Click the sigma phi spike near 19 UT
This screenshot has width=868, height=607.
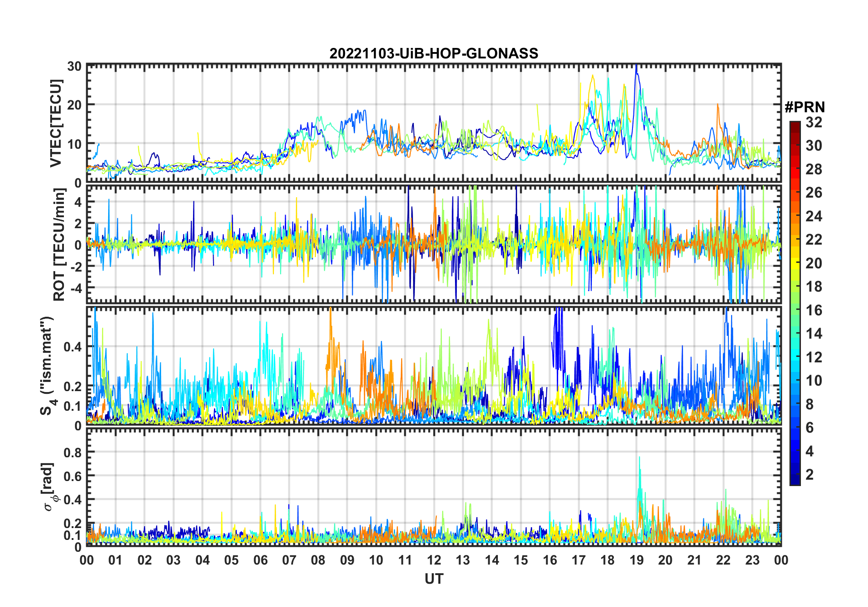coord(639,459)
